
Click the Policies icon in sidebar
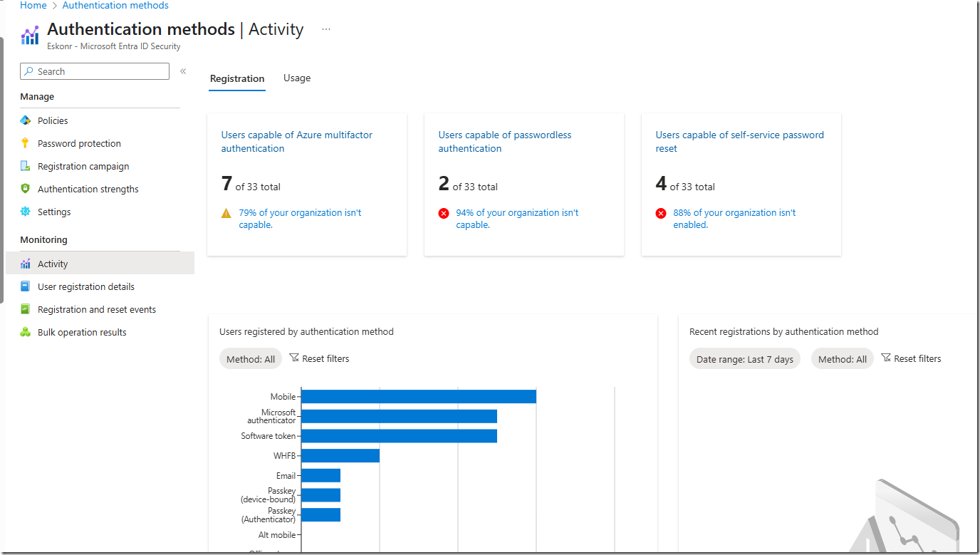[x=26, y=120]
